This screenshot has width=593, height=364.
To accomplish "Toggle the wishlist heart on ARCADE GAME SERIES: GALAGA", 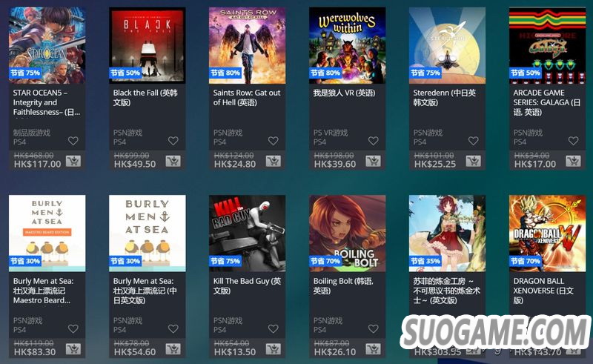I will [573, 141].
